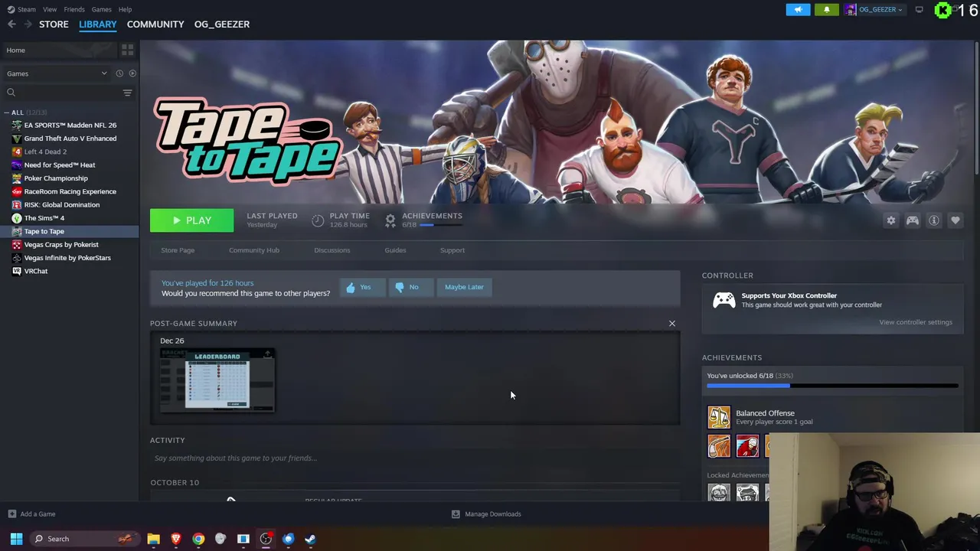Open the Friends menu
Viewport: 980px width, 551px height.
click(x=74, y=9)
